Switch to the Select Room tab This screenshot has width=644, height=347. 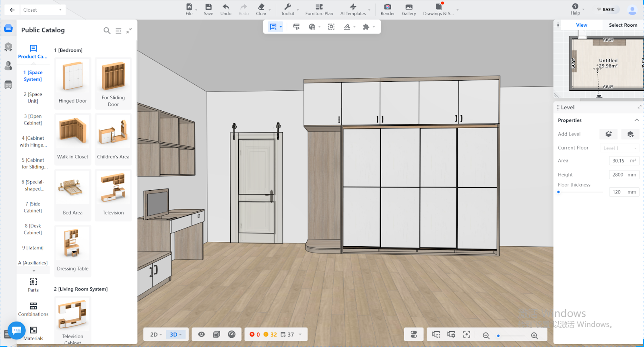click(x=623, y=25)
